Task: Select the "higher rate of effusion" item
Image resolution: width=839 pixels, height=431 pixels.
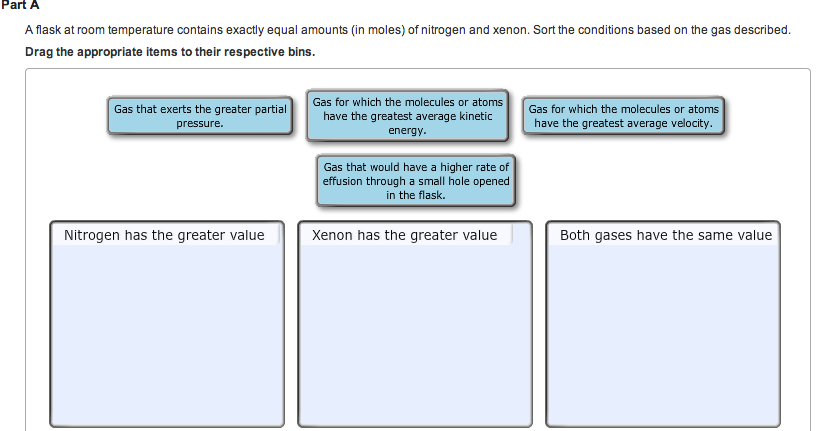Action: tap(416, 181)
